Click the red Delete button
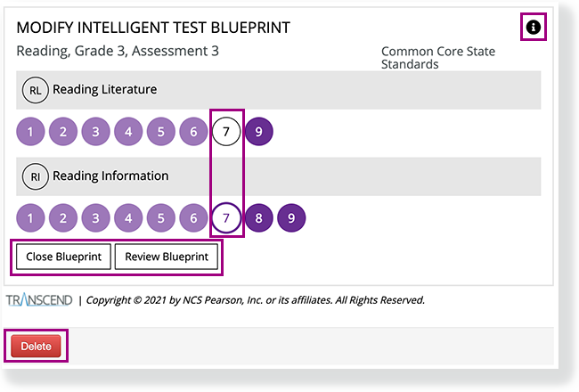This screenshot has width=579, height=392. coord(37,346)
